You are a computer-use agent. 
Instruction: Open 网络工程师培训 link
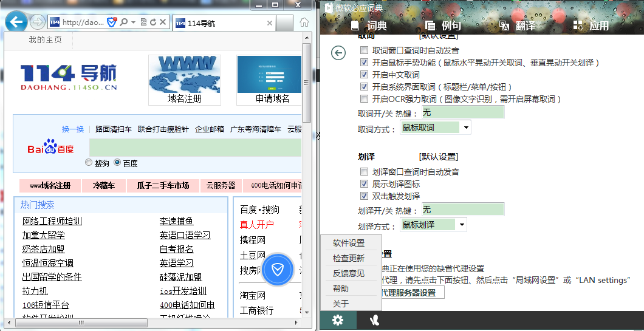[x=52, y=221]
